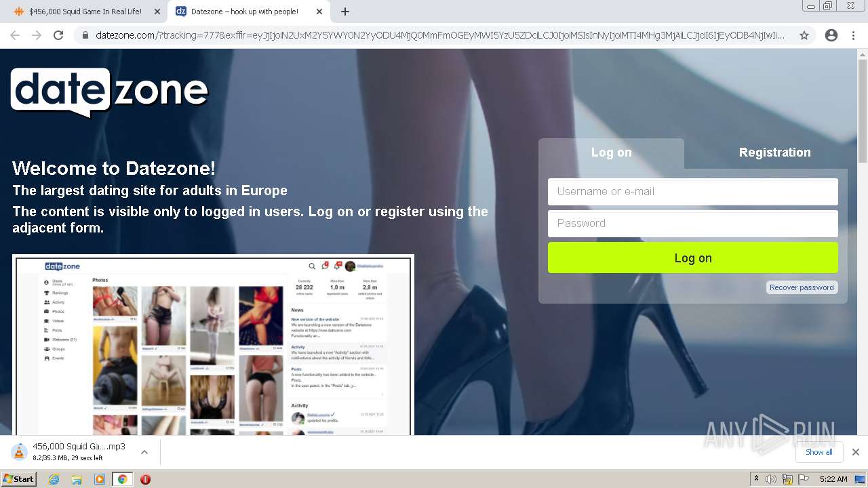Screen dimensions: 868x488
Task: Focus the Username or e-mail field
Action: pos(693,192)
